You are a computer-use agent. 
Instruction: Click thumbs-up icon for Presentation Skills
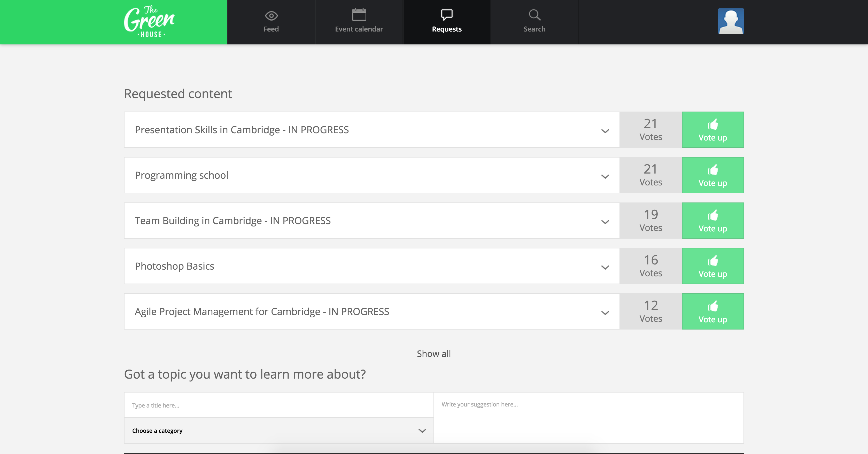(x=713, y=125)
